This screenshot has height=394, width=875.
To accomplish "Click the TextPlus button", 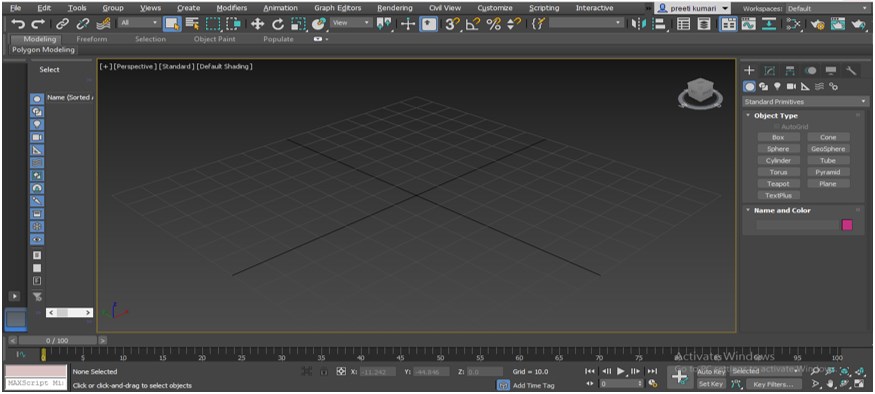I will pos(778,196).
